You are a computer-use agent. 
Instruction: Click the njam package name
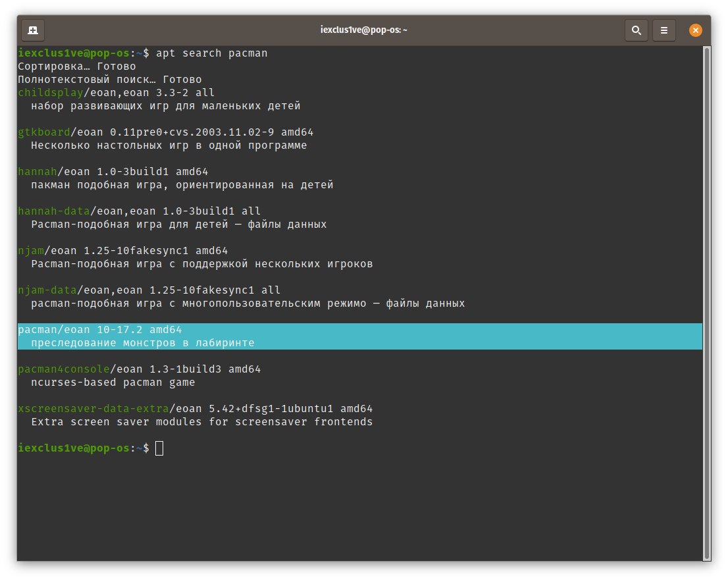(x=31, y=251)
